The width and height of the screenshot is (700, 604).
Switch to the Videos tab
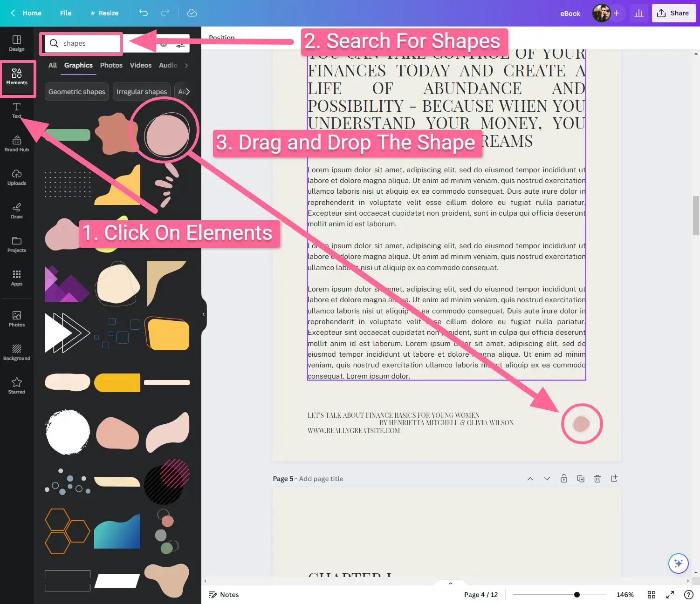click(141, 65)
